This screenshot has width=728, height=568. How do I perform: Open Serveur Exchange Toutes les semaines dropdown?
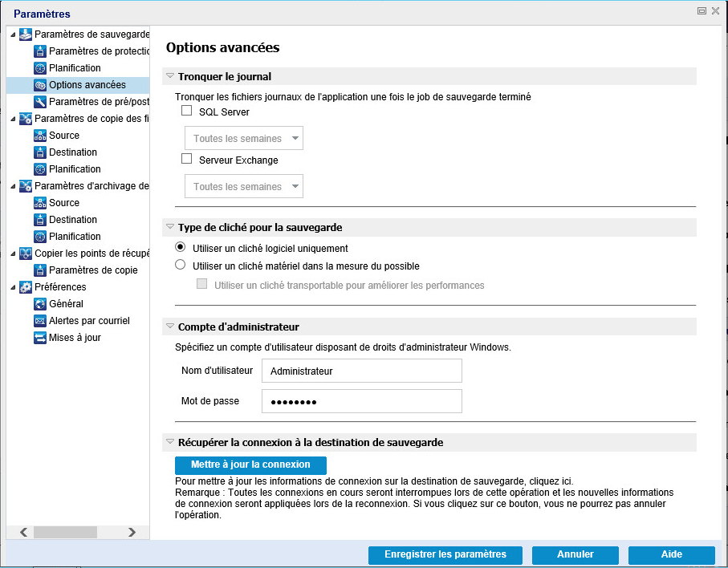coord(244,186)
